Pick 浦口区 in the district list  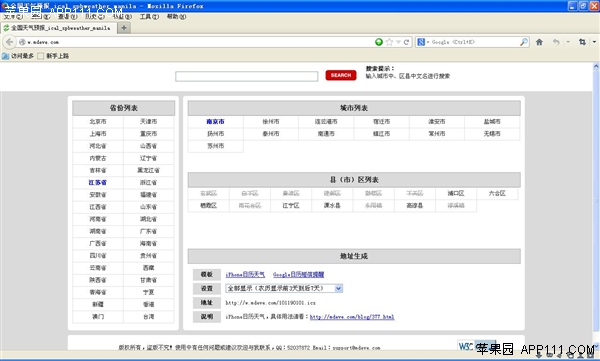pos(456,193)
